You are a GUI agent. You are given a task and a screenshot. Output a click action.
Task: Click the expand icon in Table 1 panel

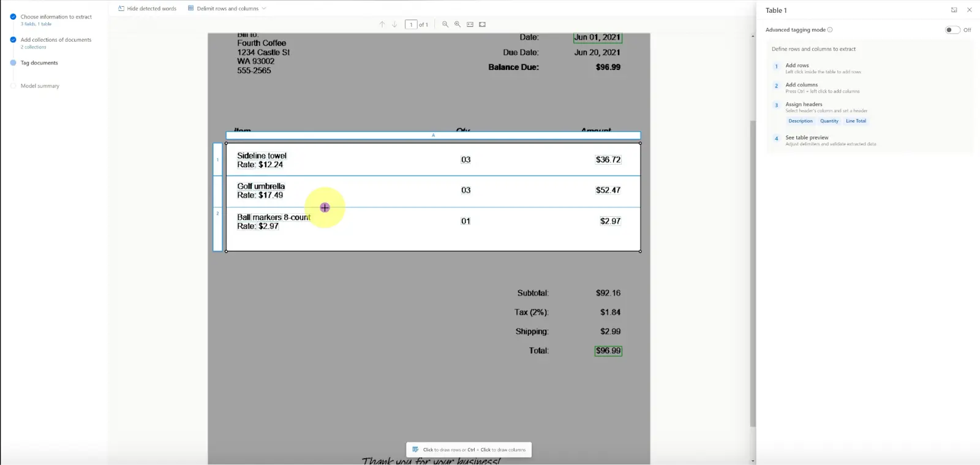click(954, 10)
